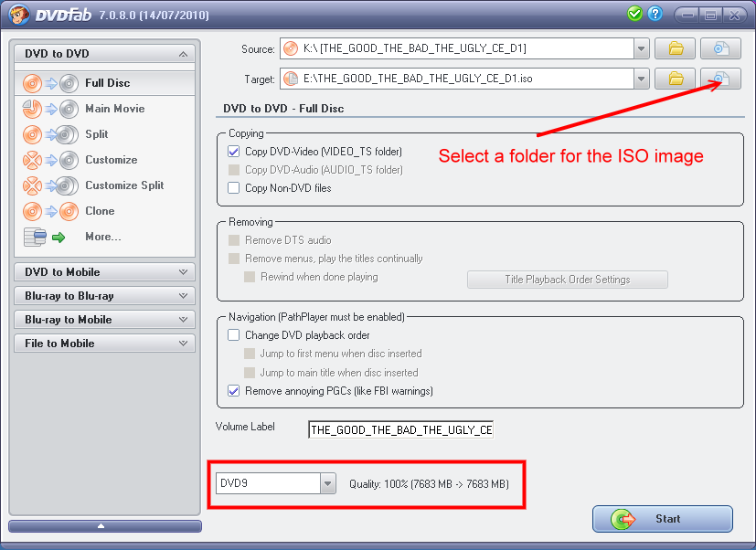Click the Quality 100% size readout
Image resolution: width=756 pixels, height=550 pixels.
pos(429,484)
